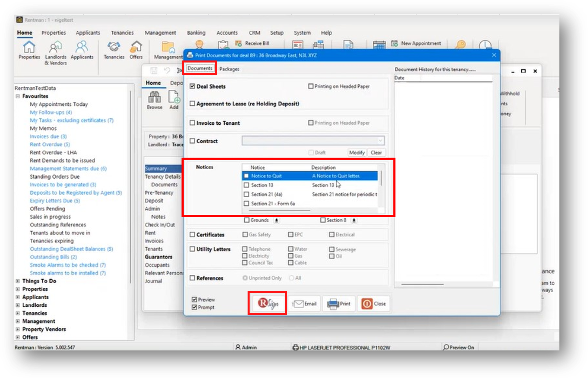The height and width of the screenshot is (379, 588).
Task: Uncheck the Deal Sheets checkbox
Action: tap(192, 86)
